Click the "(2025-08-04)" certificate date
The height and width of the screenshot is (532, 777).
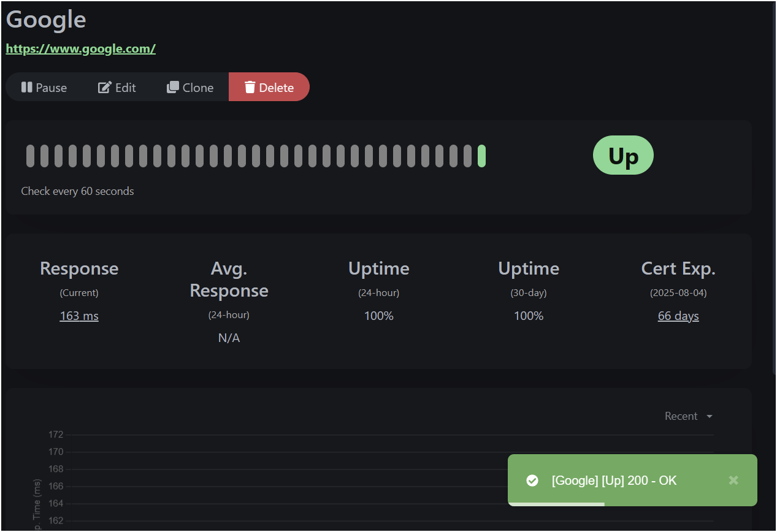point(678,293)
